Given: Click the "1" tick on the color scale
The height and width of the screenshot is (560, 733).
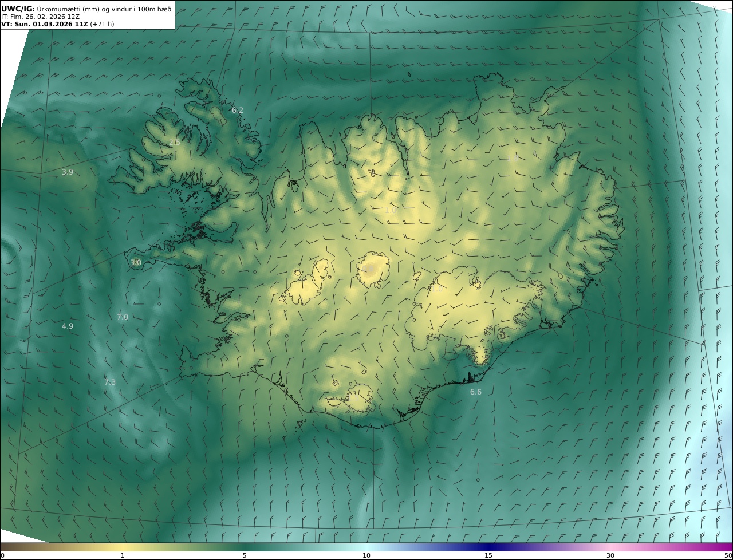Looking at the screenshot, I should [123, 555].
